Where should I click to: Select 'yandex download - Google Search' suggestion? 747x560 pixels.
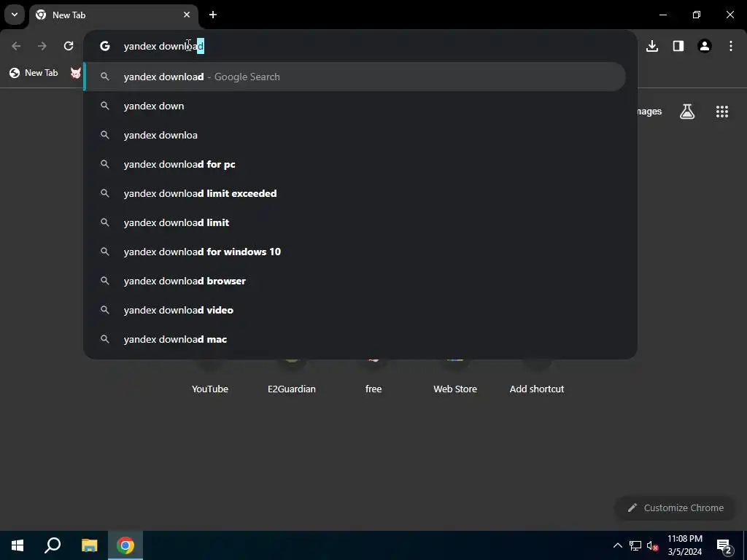click(x=355, y=77)
